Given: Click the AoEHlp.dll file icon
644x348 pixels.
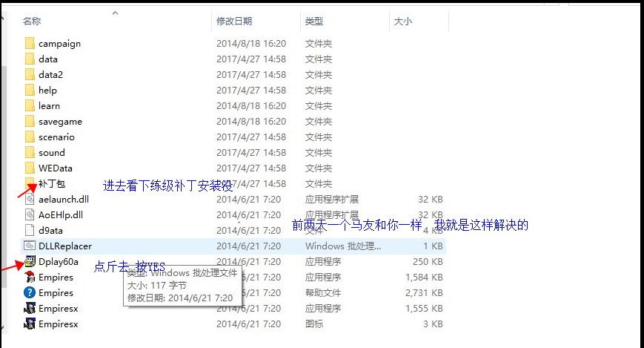Looking at the screenshot, I should (x=30, y=214).
